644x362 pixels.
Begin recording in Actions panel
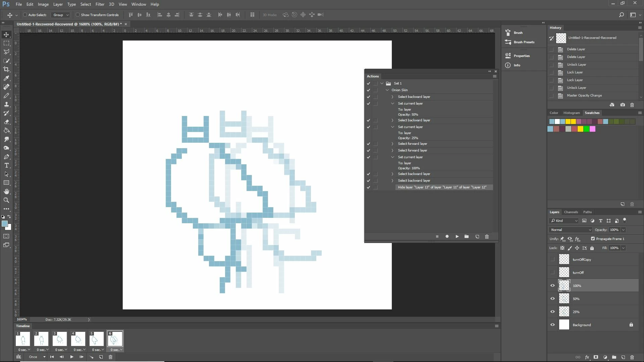447,237
